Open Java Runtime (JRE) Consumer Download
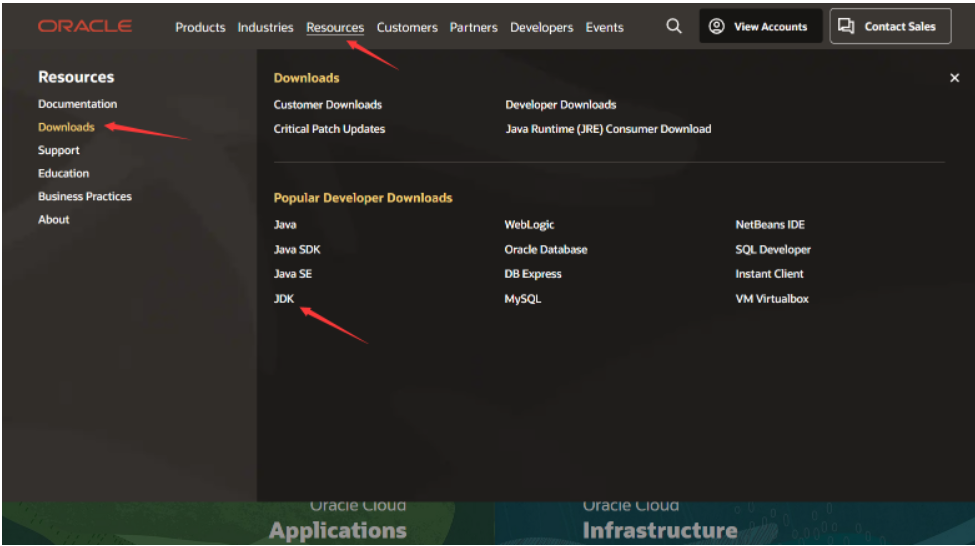This screenshot has height=546, width=975. 608,129
